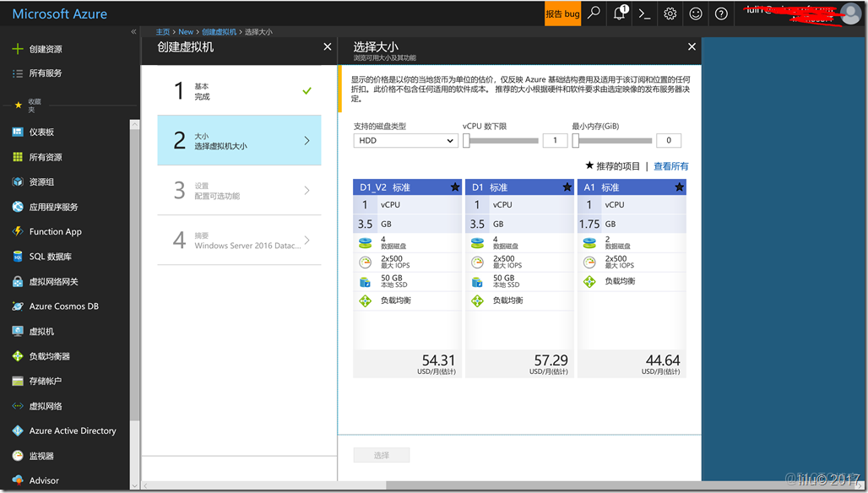Open 创建虚拟机 from the breadcrumb
The width and height of the screenshot is (868, 493).
[x=220, y=31]
